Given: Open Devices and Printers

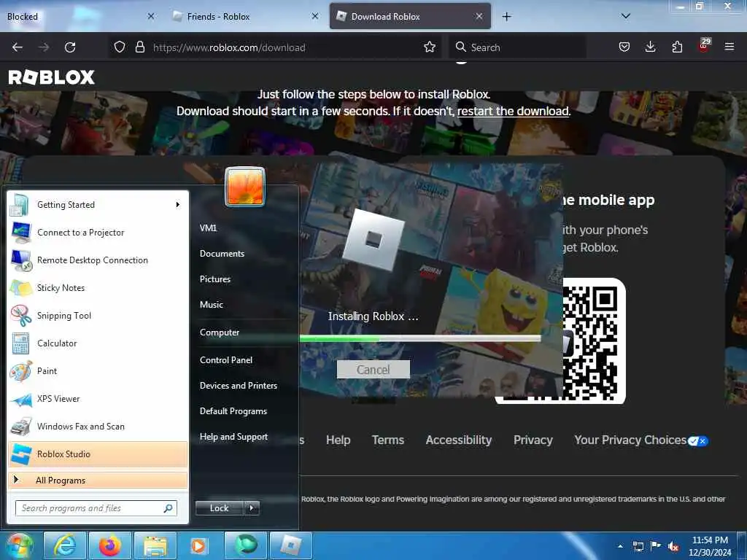Looking at the screenshot, I should coord(239,386).
